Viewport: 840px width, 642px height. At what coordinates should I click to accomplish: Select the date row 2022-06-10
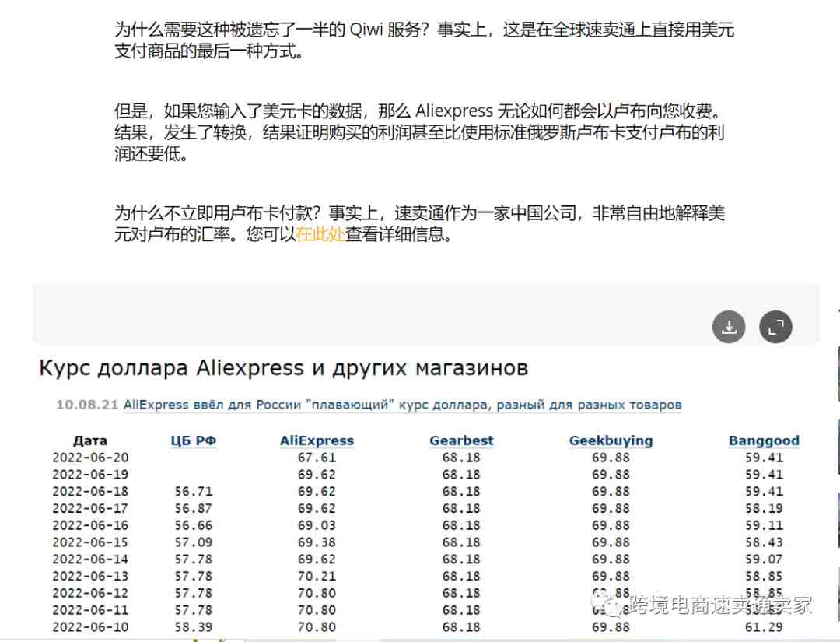click(x=90, y=627)
